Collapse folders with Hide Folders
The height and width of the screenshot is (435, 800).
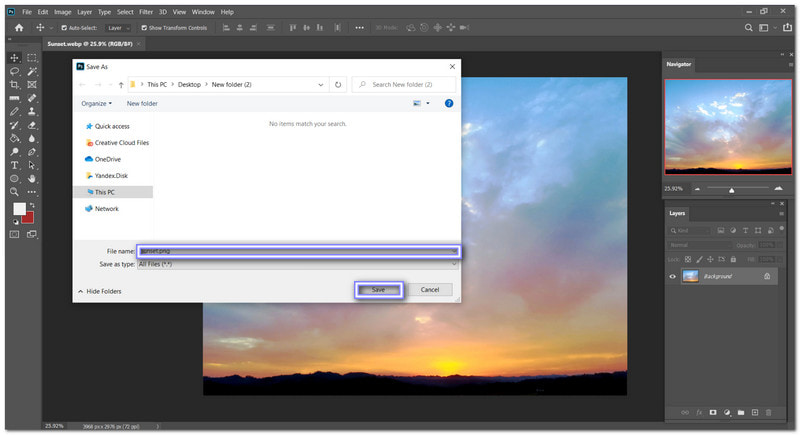[x=99, y=291]
